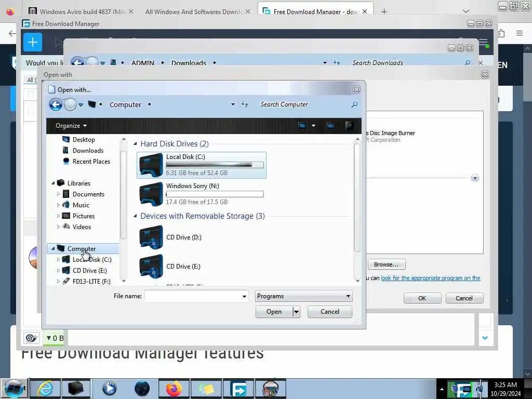Viewport: 532px width, 399px height.
Task: Click OK in the Open with window
Action: (x=422, y=298)
